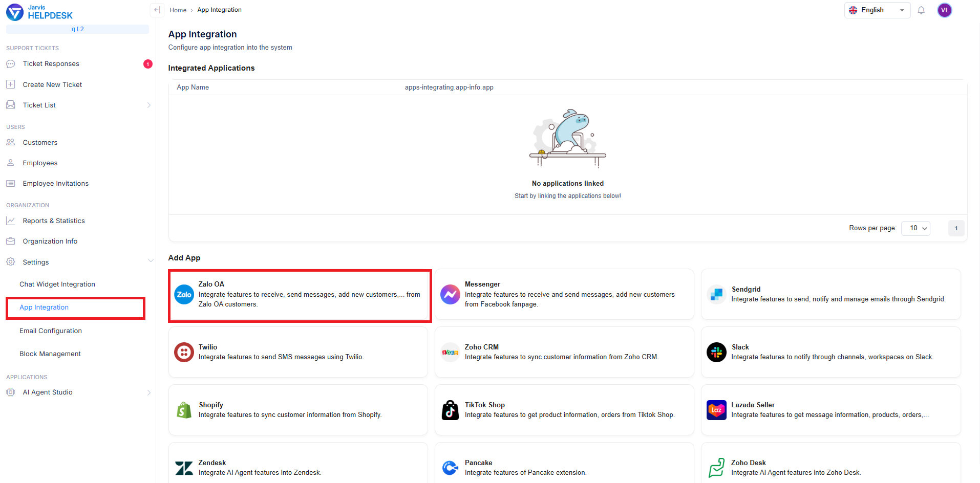Click the Lazada Seller card title

[x=753, y=405]
